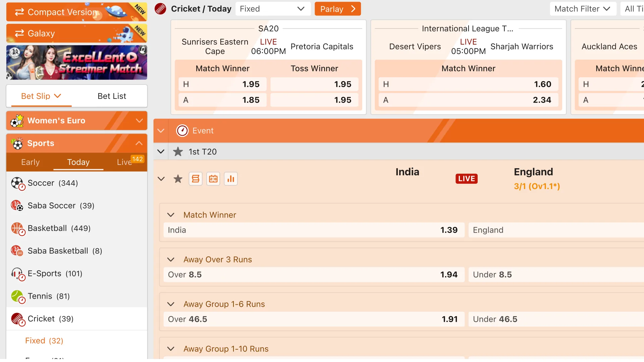Star the 1st T20 event
644x362 pixels.
[x=177, y=152]
